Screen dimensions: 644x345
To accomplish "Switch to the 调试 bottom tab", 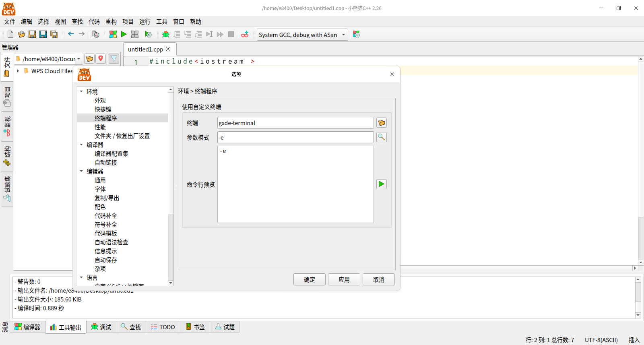I will [101, 327].
